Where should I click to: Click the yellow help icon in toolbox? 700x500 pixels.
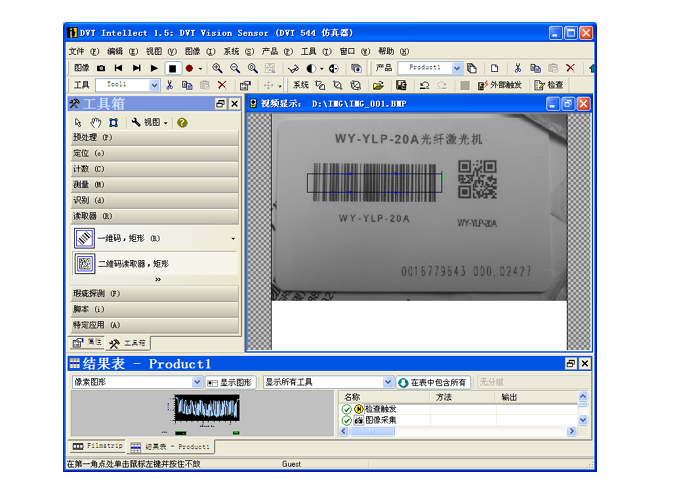pos(182,122)
